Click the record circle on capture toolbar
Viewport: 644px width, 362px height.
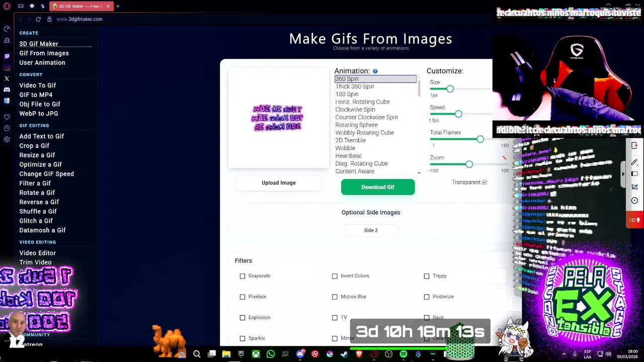point(634,201)
